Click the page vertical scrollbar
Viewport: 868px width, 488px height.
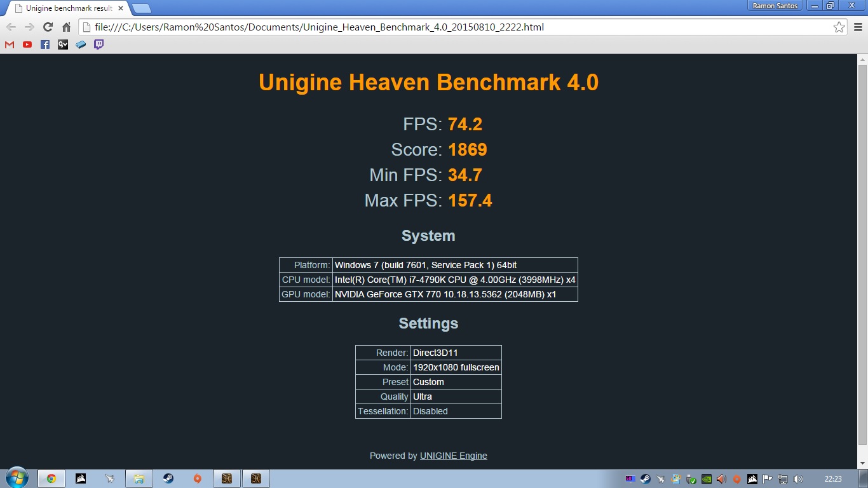pyautogui.click(x=862, y=254)
